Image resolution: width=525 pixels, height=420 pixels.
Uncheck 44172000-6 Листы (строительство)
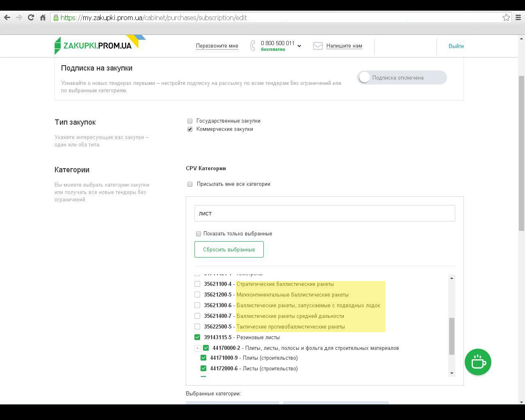pos(203,368)
